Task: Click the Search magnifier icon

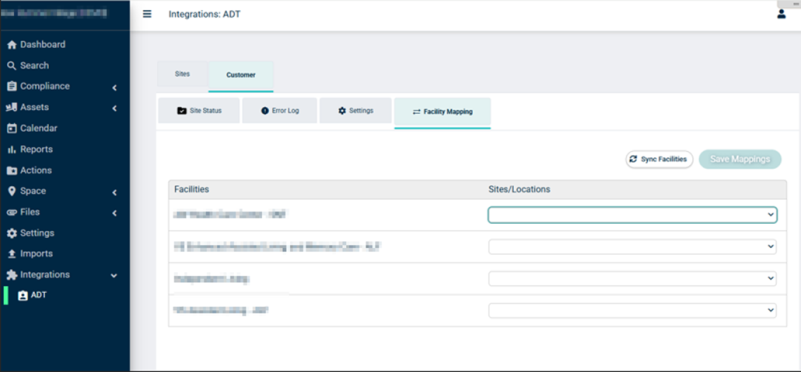Action: [x=12, y=66]
